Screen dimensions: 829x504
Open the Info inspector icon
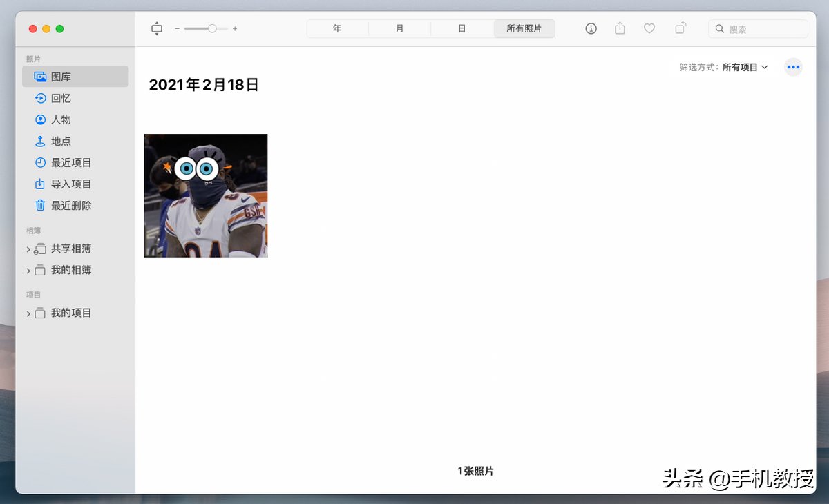[x=591, y=28]
